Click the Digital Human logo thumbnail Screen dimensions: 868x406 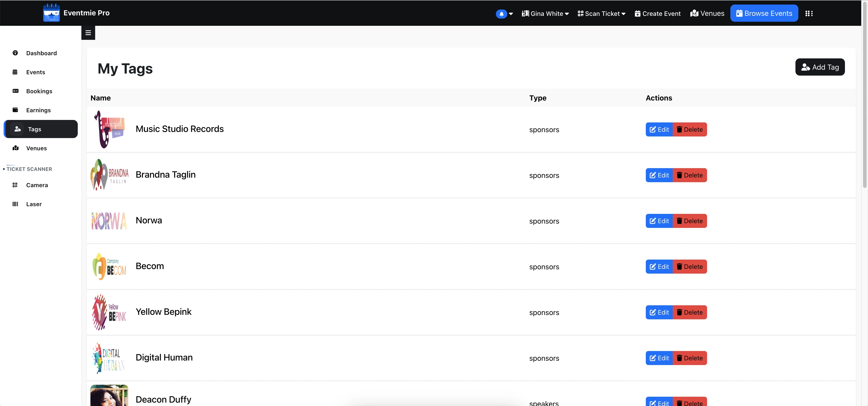tap(109, 358)
